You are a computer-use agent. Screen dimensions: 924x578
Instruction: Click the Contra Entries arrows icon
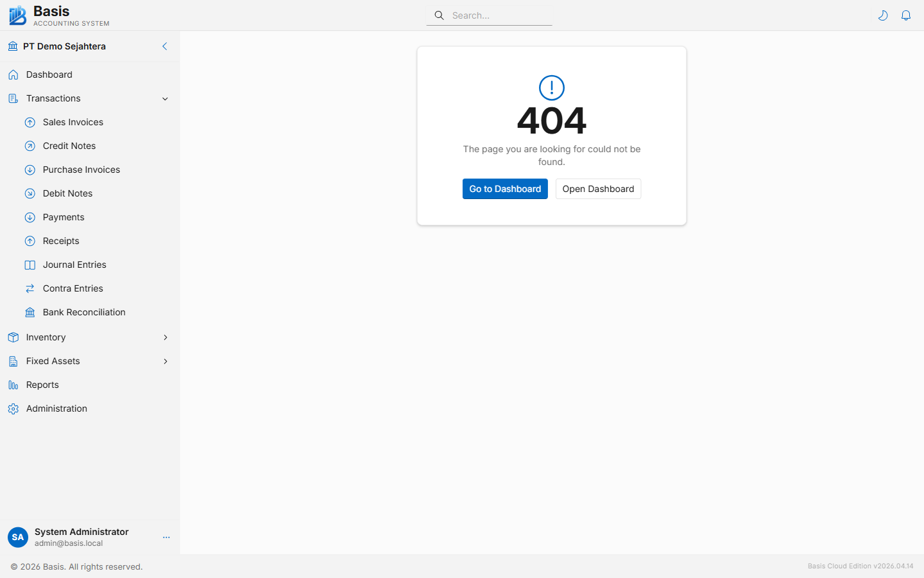click(x=30, y=289)
